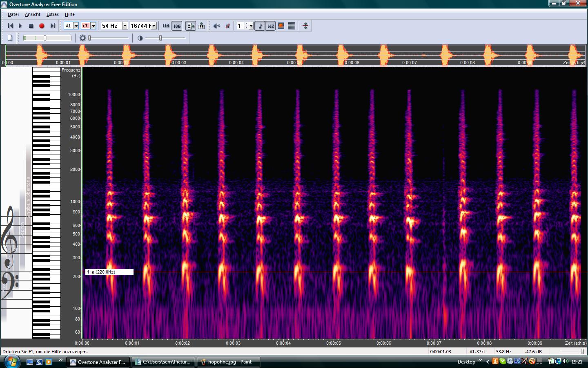Viewport: 588px width, 368px height.
Task: Open the 54 Hz minimum frequency dropdown
Action: [x=125, y=26]
